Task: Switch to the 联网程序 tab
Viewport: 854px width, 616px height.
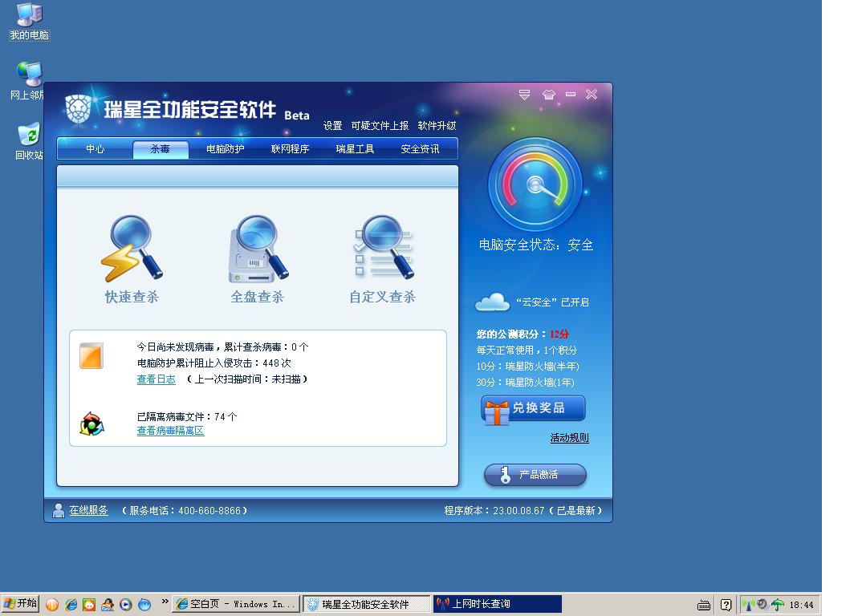Action: click(x=291, y=149)
